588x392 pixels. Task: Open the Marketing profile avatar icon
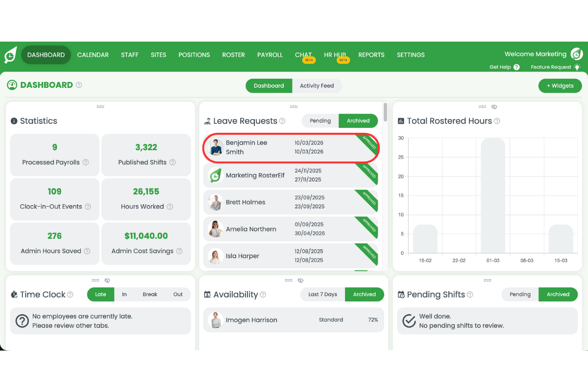click(577, 54)
